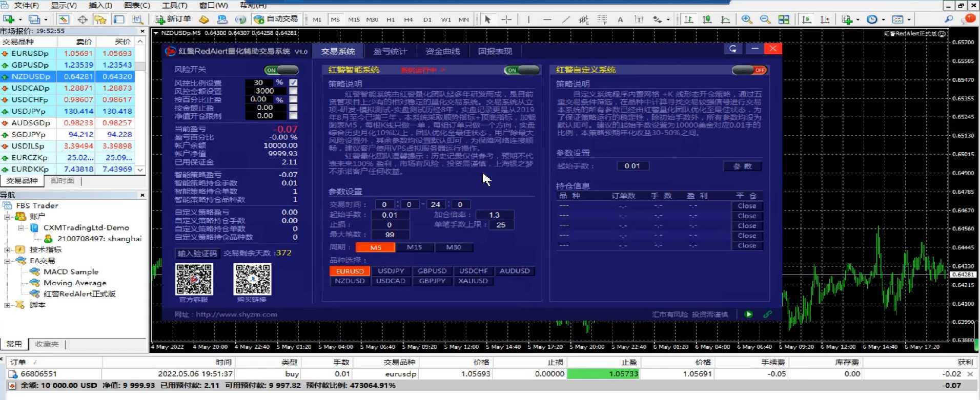980x400 pixels.
Task: Select the vertical line drawing tool
Action: pos(528,19)
